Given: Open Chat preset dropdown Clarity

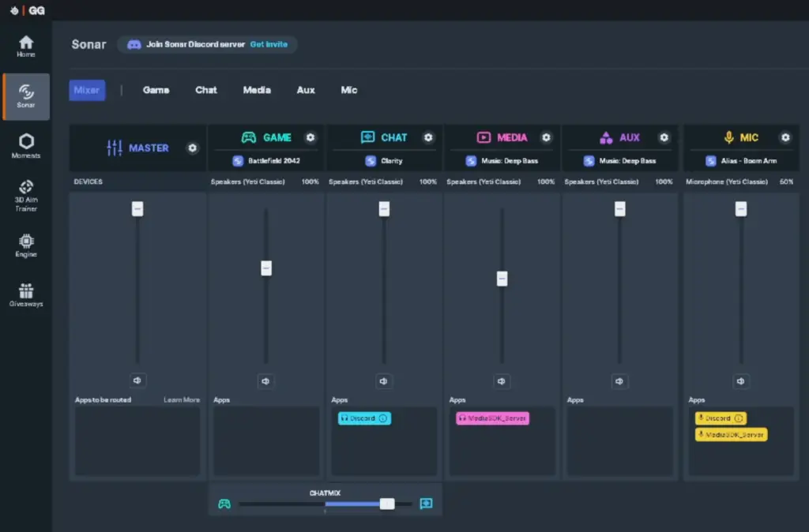Looking at the screenshot, I should [384, 161].
